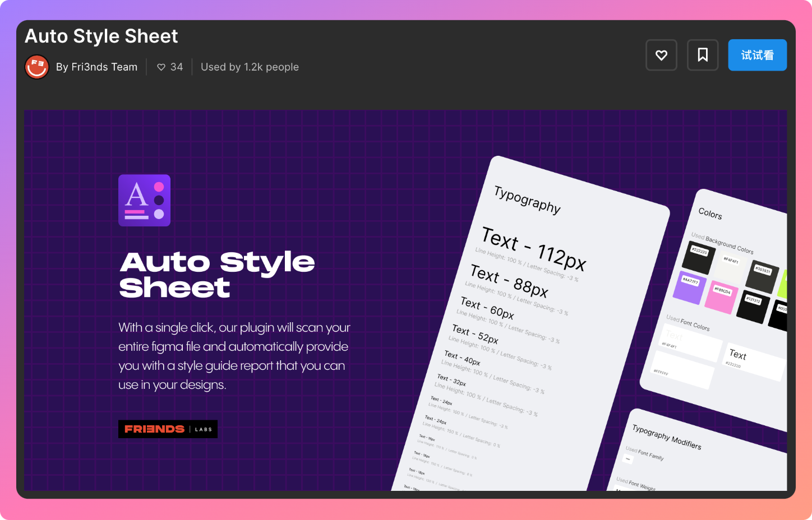The width and height of the screenshot is (812, 520).
Task: Open the By Fri3nds Team author link
Action: click(96, 67)
